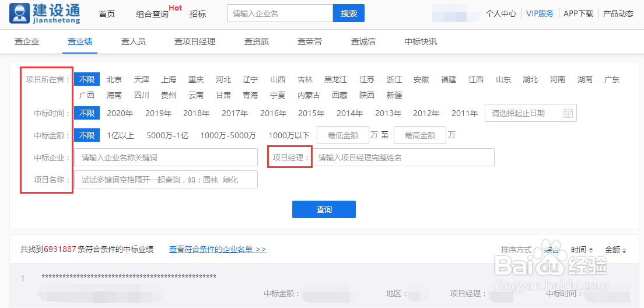The width and height of the screenshot is (644, 308).
Task: Select 云南 province filter
Action: point(196,95)
